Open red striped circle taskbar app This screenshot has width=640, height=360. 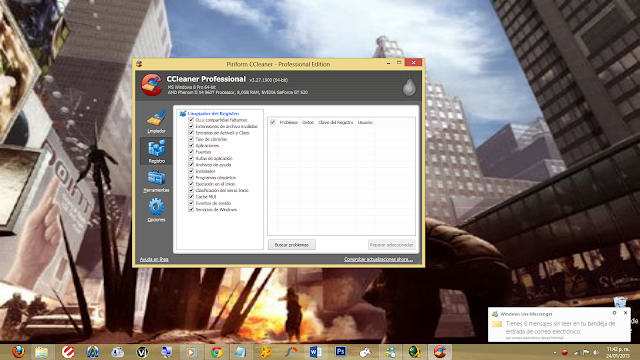click(x=68, y=352)
